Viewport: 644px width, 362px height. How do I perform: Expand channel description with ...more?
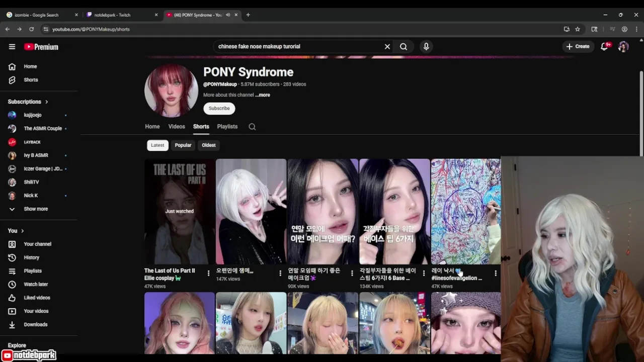[x=263, y=95]
